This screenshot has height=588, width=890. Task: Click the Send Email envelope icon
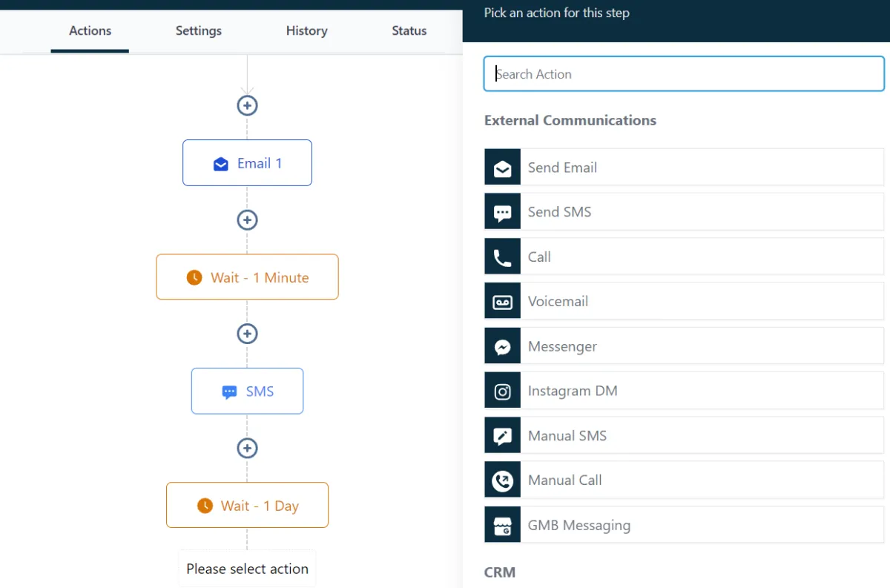tap(502, 168)
